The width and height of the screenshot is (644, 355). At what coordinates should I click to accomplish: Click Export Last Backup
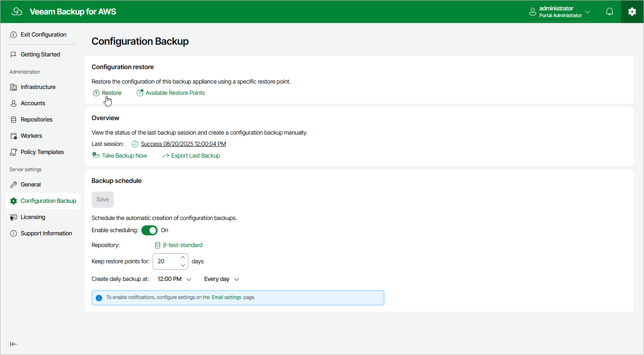(196, 156)
